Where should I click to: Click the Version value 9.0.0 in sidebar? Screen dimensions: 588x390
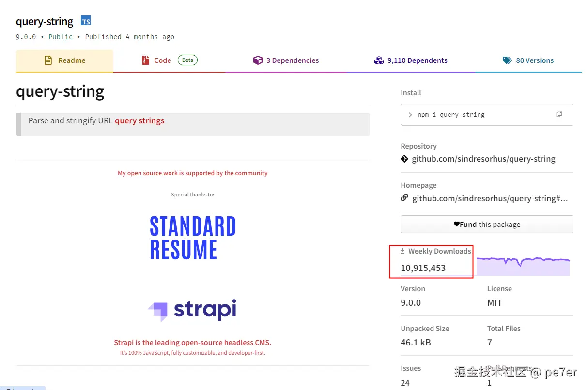pos(411,302)
